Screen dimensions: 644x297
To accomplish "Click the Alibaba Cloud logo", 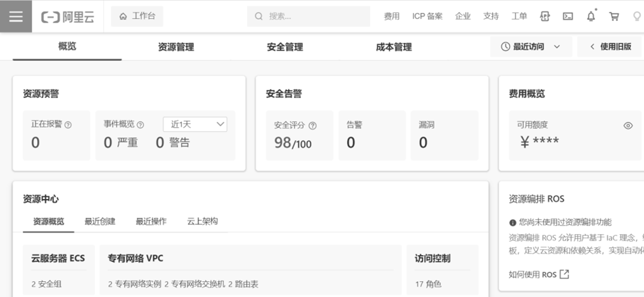I will [68, 16].
